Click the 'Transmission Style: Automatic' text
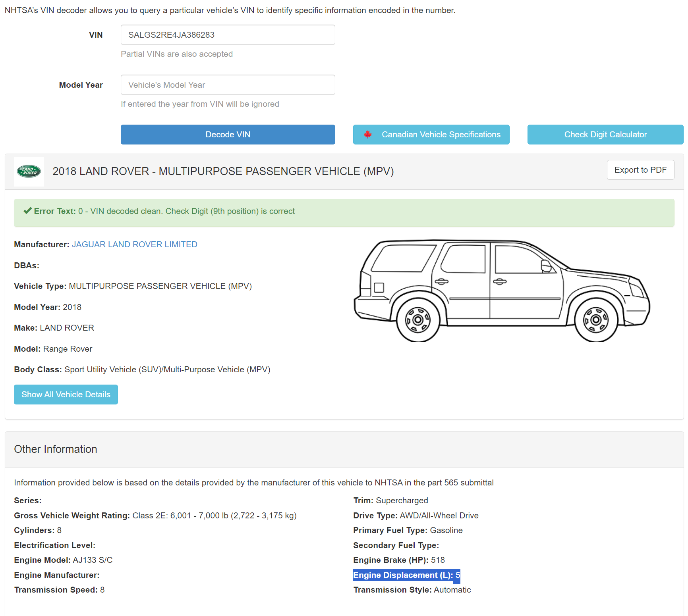The image size is (688, 616). click(x=412, y=590)
